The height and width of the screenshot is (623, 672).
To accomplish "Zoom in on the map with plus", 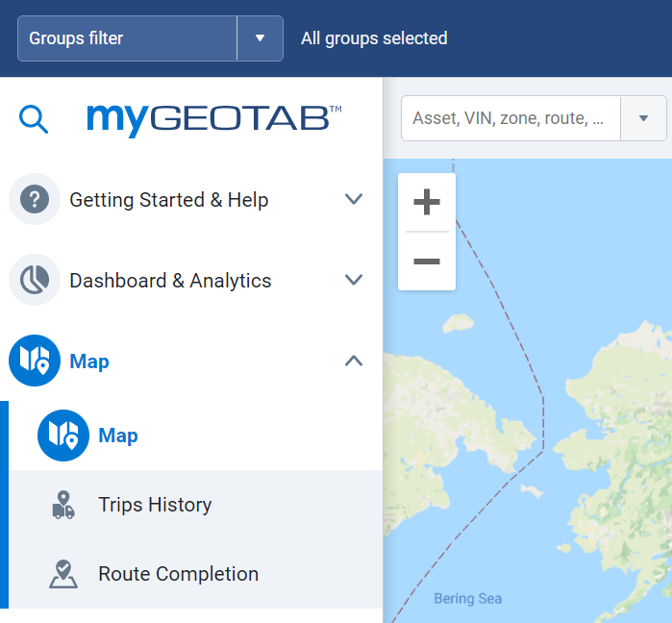I will tap(426, 203).
